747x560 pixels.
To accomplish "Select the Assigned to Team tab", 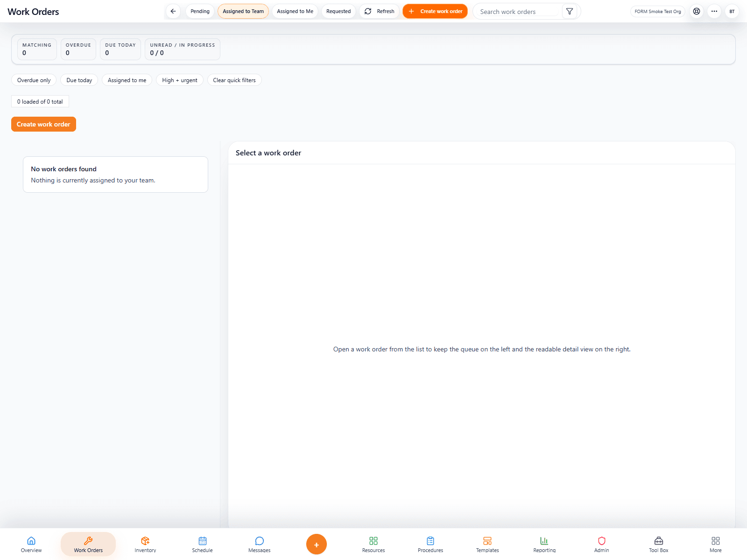I will [243, 11].
